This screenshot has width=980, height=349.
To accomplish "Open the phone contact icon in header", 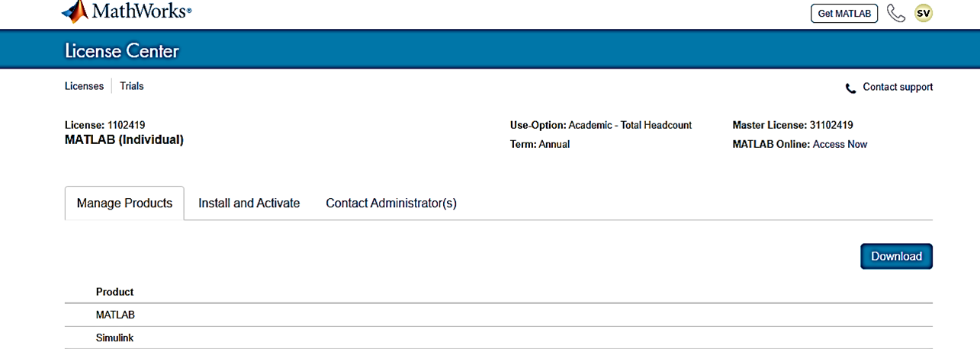I will point(896,14).
